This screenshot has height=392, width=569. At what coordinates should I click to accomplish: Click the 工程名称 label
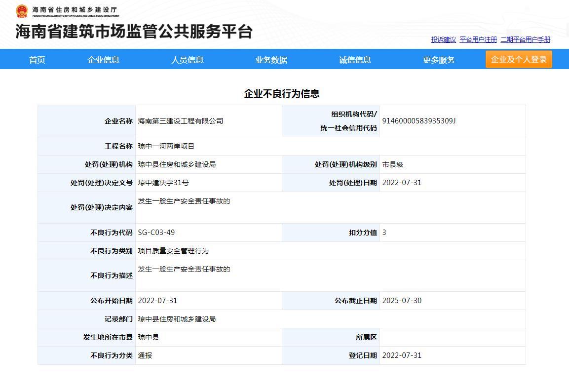tap(118, 146)
